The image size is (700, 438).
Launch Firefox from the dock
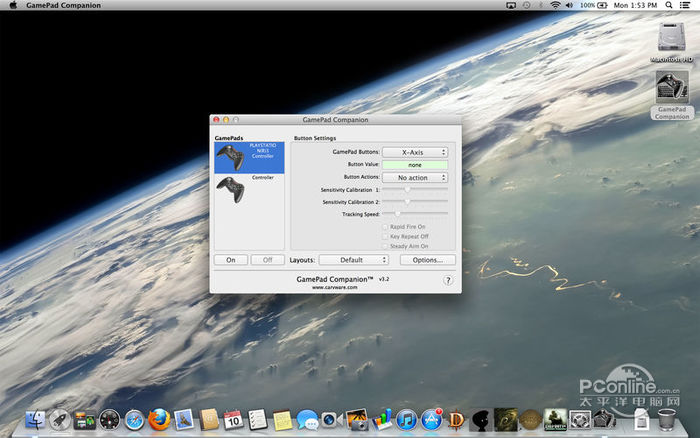158,420
